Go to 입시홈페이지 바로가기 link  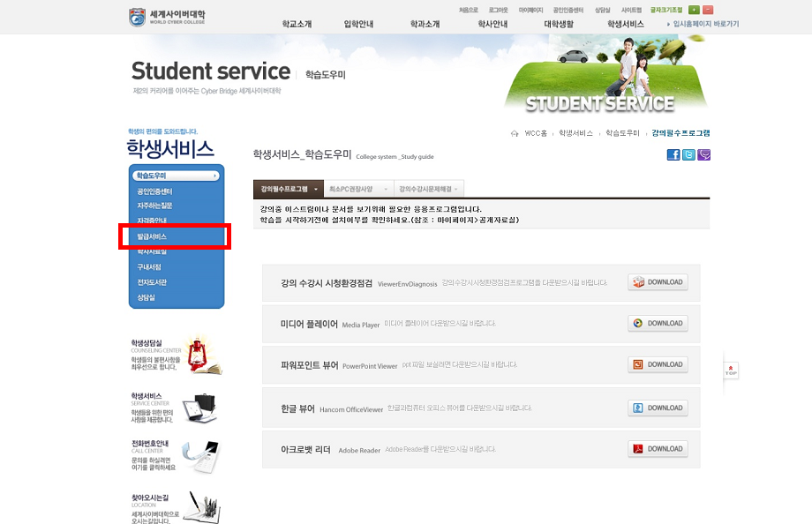coord(703,24)
